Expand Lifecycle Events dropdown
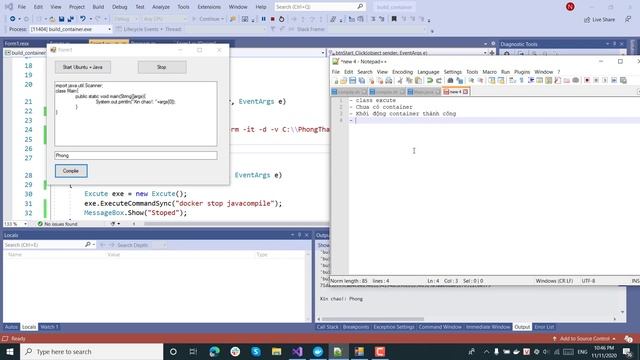Image resolution: width=640 pixels, height=360 pixels. [162, 29]
